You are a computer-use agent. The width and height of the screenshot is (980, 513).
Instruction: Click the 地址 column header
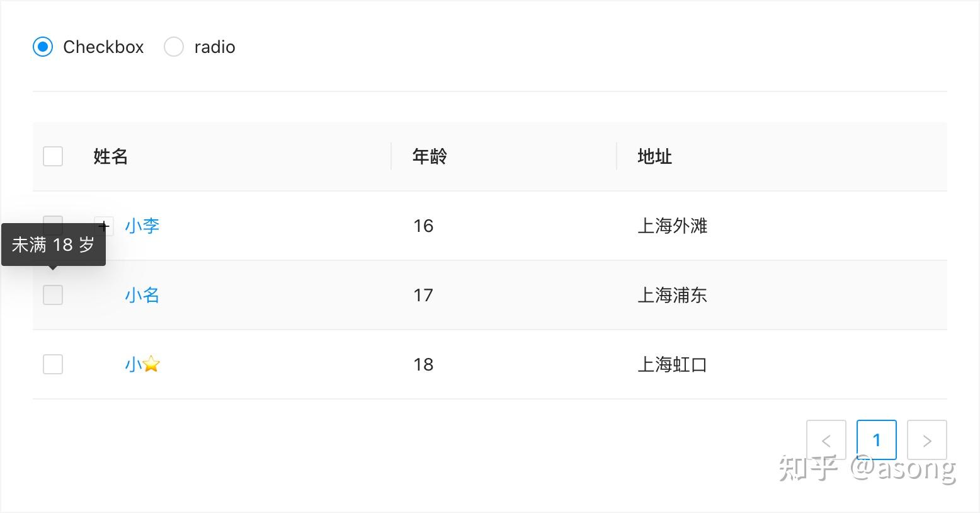click(655, 156)
